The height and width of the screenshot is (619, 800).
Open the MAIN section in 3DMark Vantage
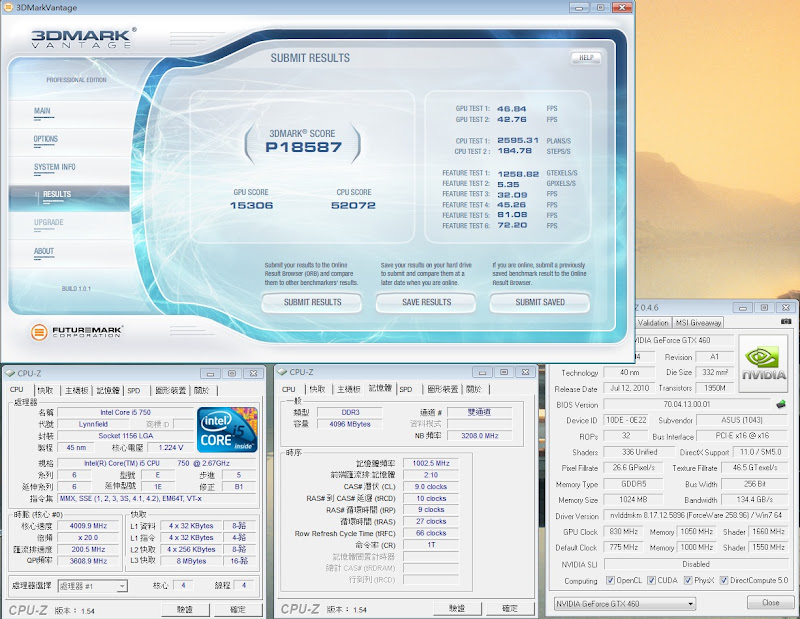click(x=42, y=111)
